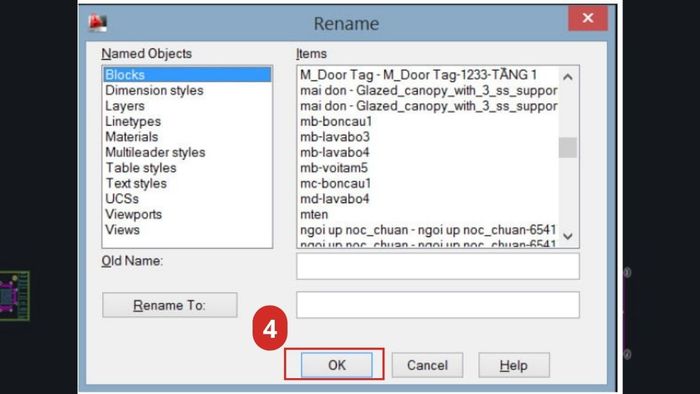Focus the Rename To text field
700x394 pixels.
[x=438, y=305]
